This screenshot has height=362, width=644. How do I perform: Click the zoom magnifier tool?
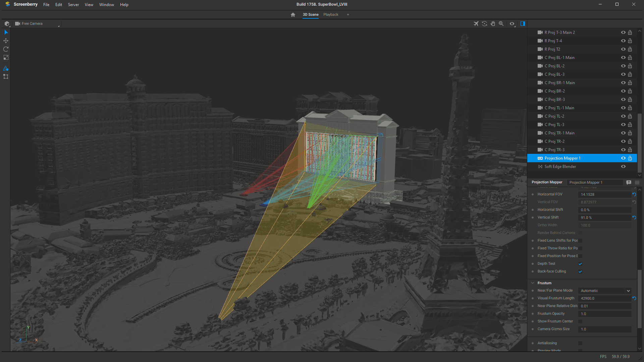coord(501,23)
